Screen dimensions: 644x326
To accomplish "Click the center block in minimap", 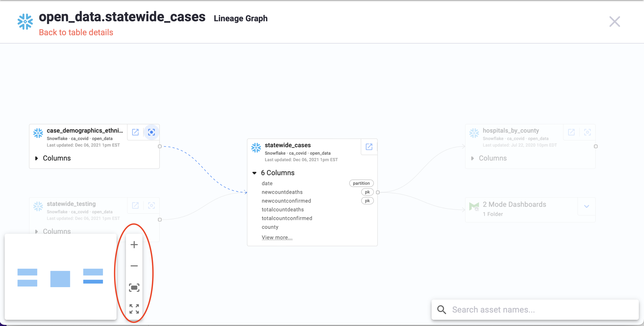I will (x=60, y=279).
